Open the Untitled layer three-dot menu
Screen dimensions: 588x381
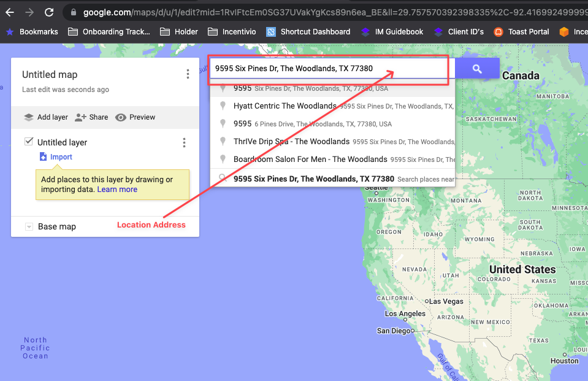(184, 142)
